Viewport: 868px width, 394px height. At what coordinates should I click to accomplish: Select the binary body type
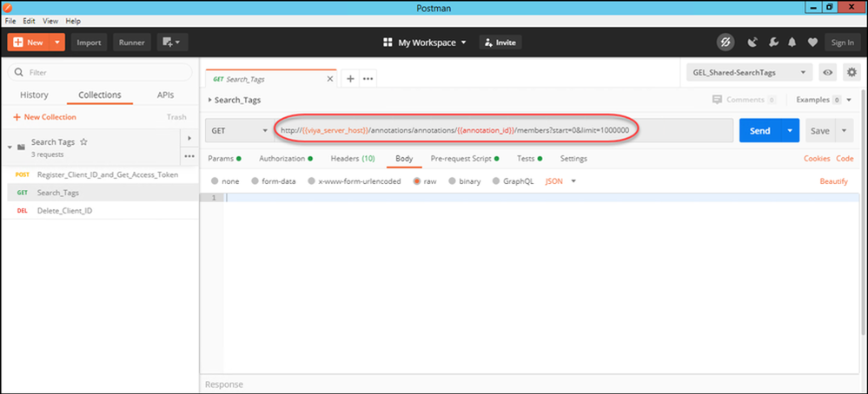(453, 181)
